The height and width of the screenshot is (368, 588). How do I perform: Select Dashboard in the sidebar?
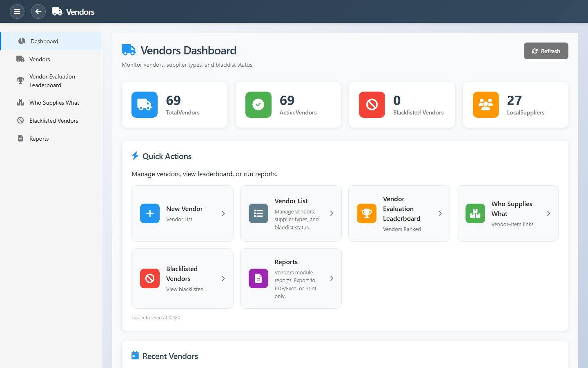pos(44,41)
